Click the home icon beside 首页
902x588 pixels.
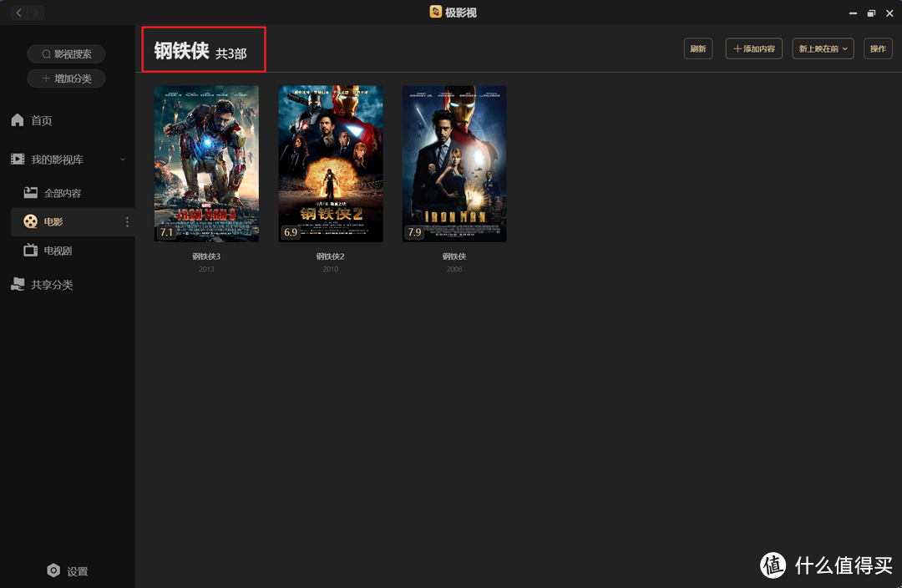[x=18, y=119]
